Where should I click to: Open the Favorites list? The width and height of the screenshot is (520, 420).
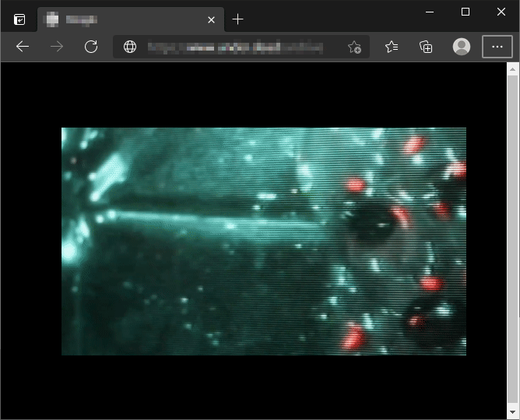pos(392,47)
